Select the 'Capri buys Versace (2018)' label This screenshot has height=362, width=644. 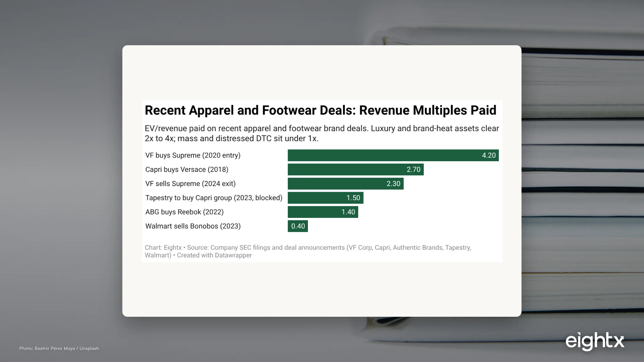[187, 170]
